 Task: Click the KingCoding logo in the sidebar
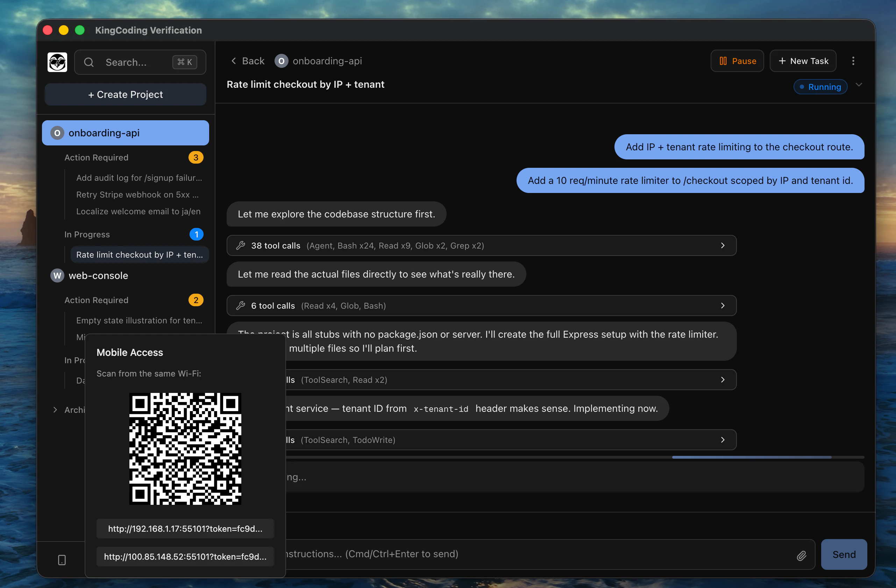[57, 62]
